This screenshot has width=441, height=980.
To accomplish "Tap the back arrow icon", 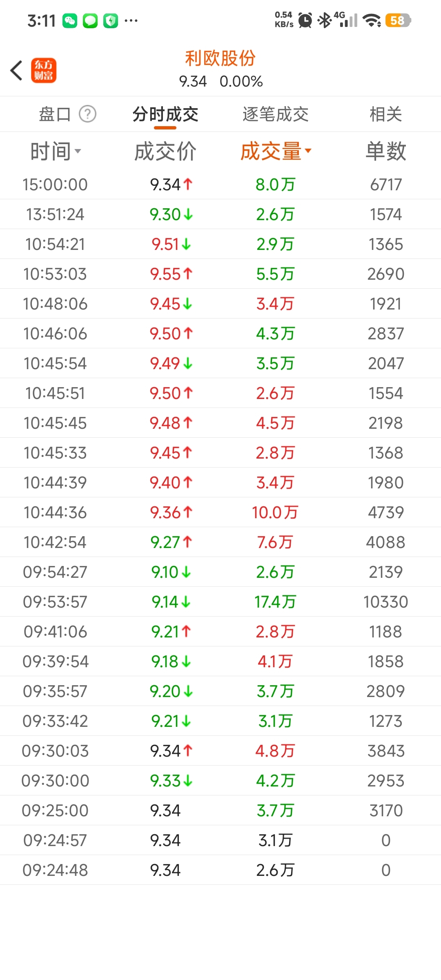I will [16, 70].
